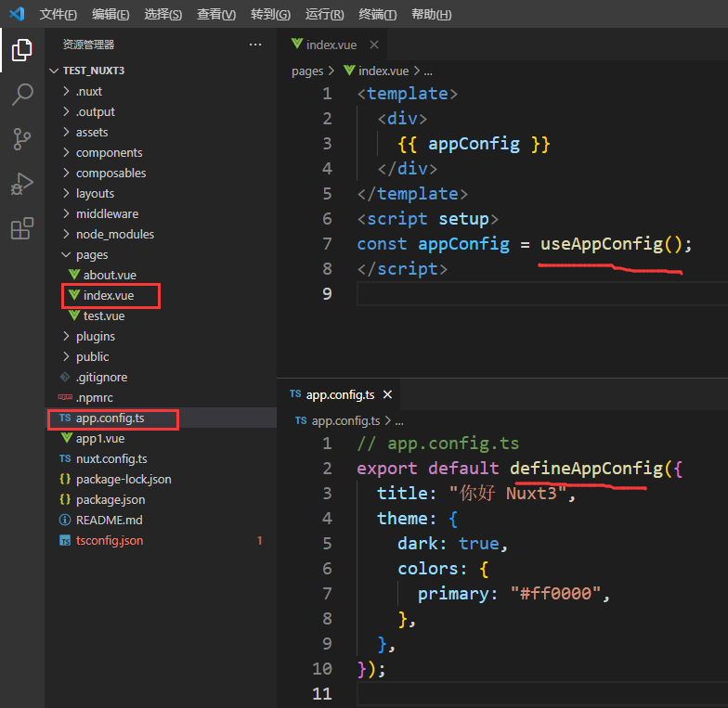Switch to the app.config.ts editor tab
728x708 pixels.
tap(340, 395)
